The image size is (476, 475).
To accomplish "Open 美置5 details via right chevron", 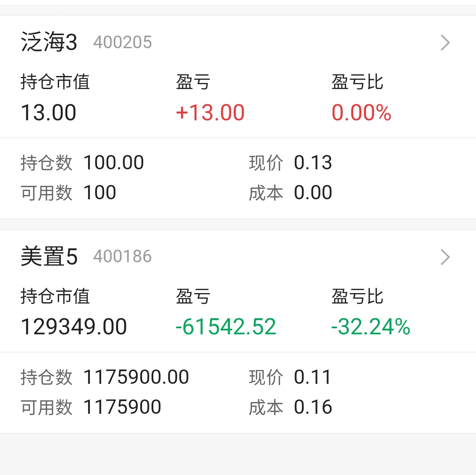I will tap(445, 257).
